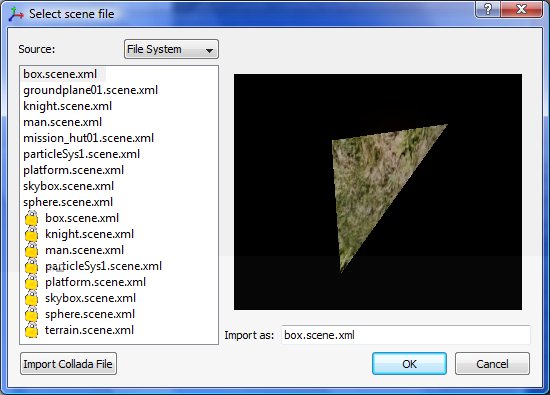Screen dimensions: 550x395
Task: Select the locked sphere.scene.xml file name
Action: tap(90, 314)
